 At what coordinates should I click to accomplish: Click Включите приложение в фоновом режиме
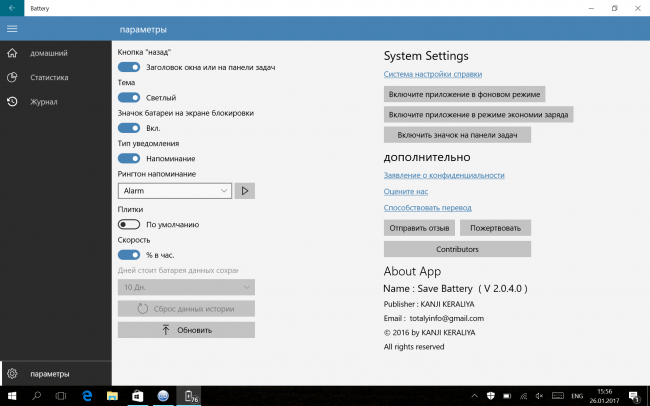[x=464, y=94]
